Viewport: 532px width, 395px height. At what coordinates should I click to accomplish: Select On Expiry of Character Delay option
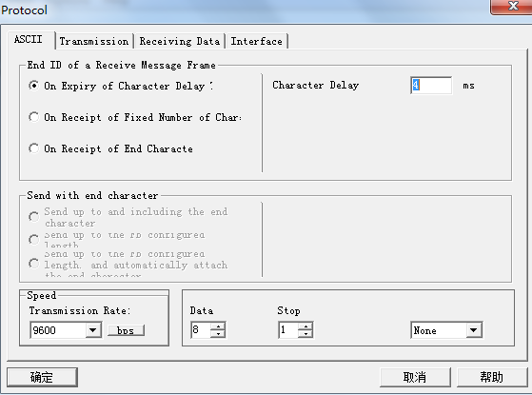pos(33,86)
